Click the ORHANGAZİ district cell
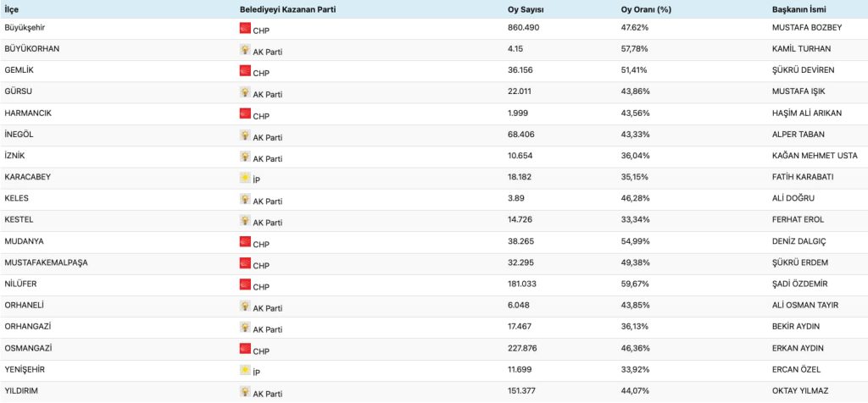This screenshot has height=403, width=868. click(x=28, y=327)
